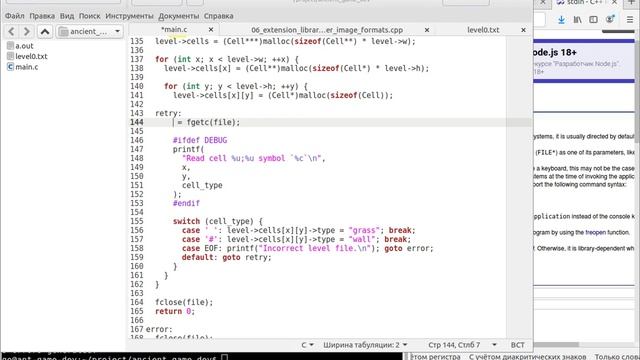Click the Node.js 18+ ad banner

coord(584,61)
